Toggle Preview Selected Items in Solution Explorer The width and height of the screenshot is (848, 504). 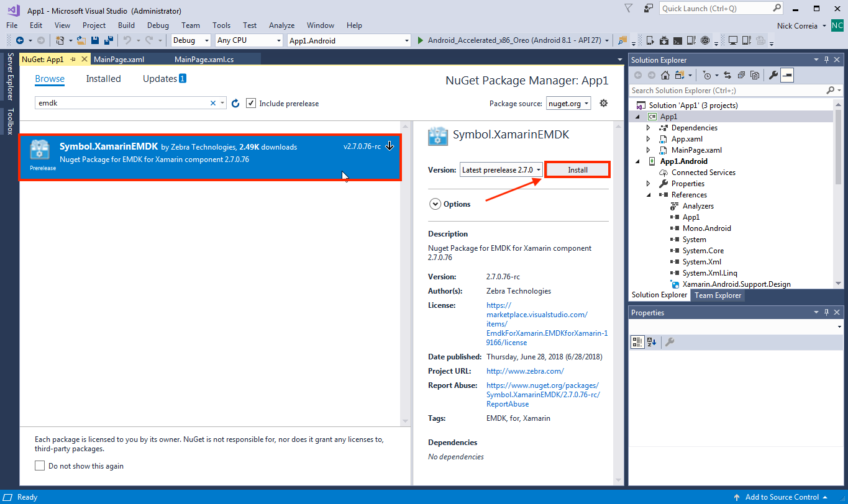787,75
